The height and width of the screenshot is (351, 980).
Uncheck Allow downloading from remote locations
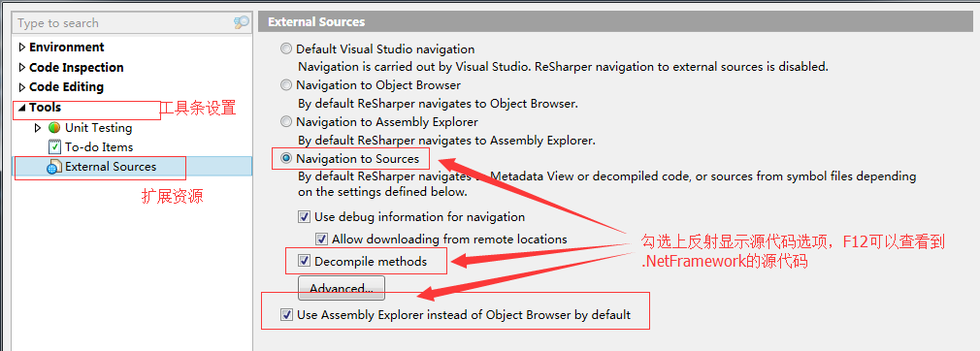pos(322,239)
